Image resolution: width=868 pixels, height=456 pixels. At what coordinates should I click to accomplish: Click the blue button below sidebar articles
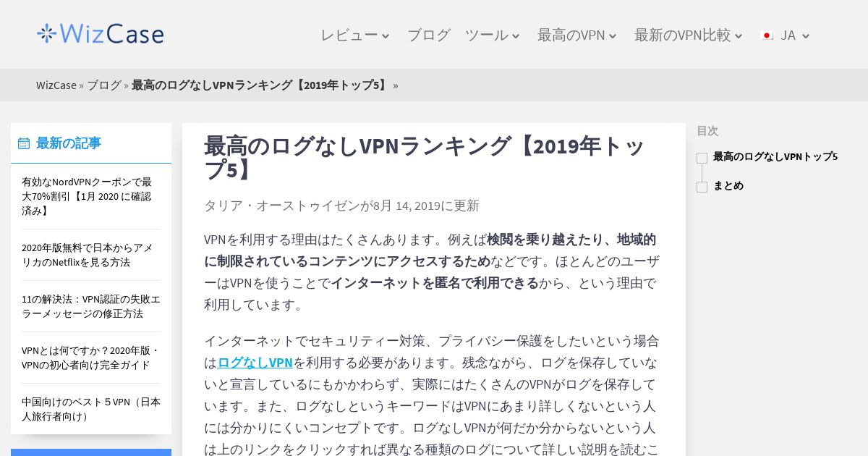tap(91, 452)
